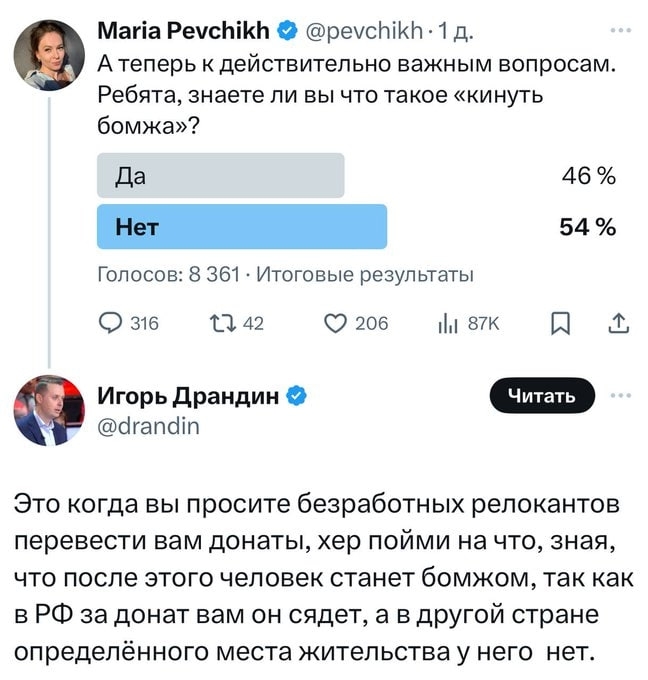Open more options on Игорь Драндин's tweet
The image size is (648, 680).
click(x=620, y=396)
